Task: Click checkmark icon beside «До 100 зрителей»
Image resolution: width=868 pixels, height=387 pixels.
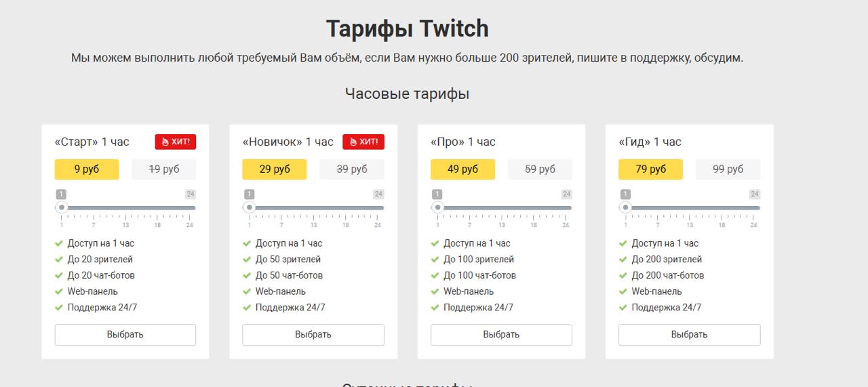Action: click(435, 260)
